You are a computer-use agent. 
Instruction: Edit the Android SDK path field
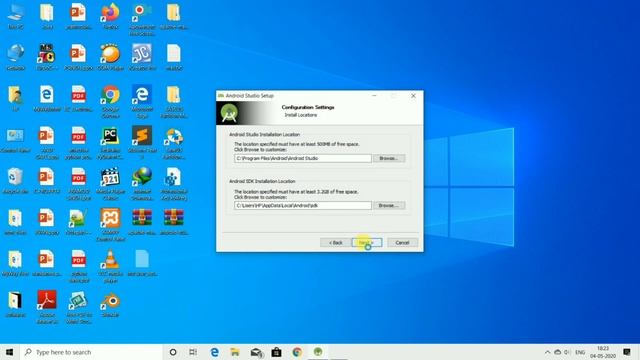click(x=303, y=205)
